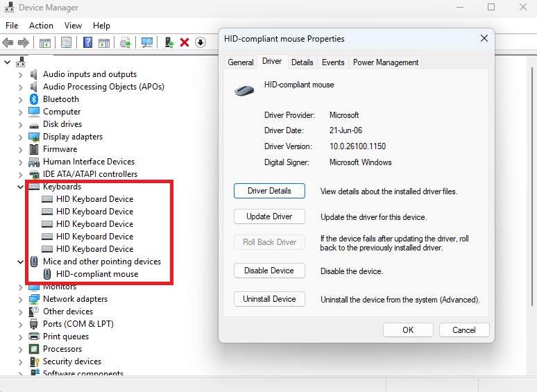Close the HID-compliant mouse Properties dialog

(484, 38)
